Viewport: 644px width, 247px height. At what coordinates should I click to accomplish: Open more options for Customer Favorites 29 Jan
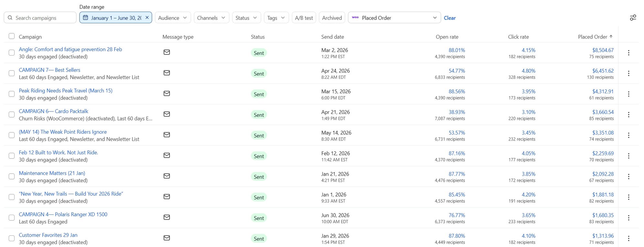click(628, 239)
